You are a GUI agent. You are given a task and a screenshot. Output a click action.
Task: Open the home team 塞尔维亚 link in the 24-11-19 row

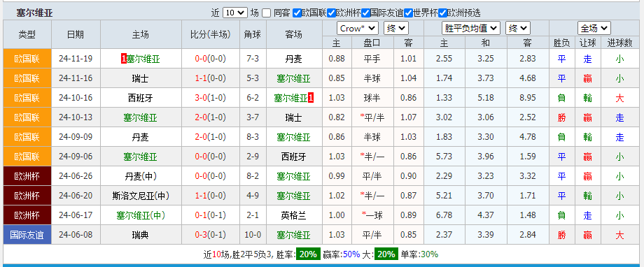(143, 59)
